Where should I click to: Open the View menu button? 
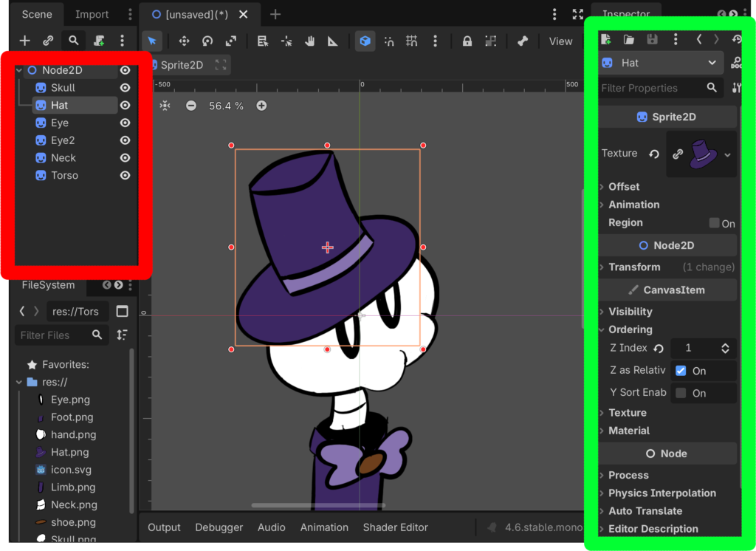pos(560,41)
